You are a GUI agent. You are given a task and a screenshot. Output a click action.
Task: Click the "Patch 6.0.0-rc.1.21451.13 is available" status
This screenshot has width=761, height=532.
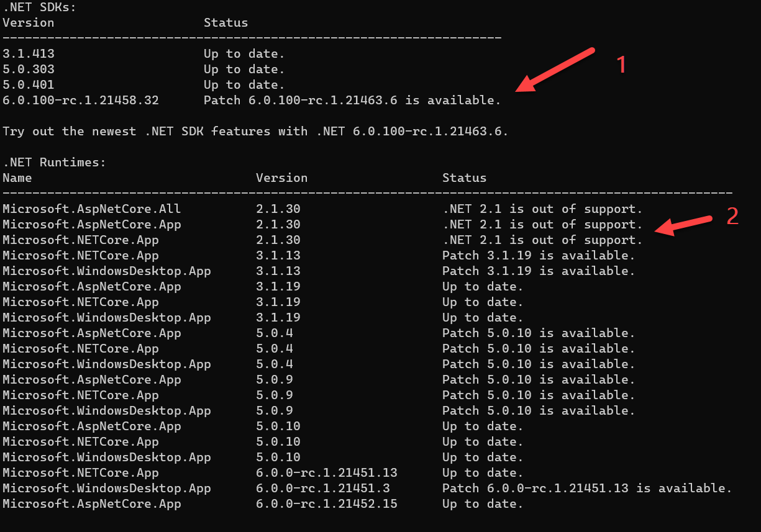pos(586,489)
